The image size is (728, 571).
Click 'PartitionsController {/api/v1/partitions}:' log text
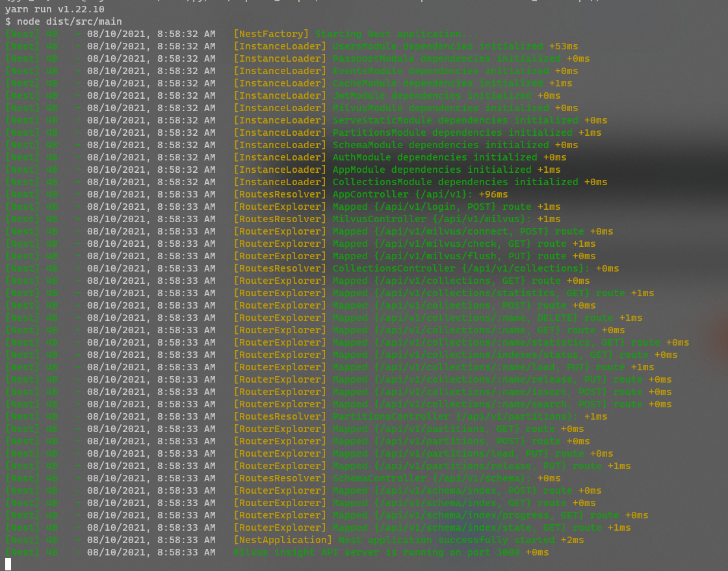[456, 416]
